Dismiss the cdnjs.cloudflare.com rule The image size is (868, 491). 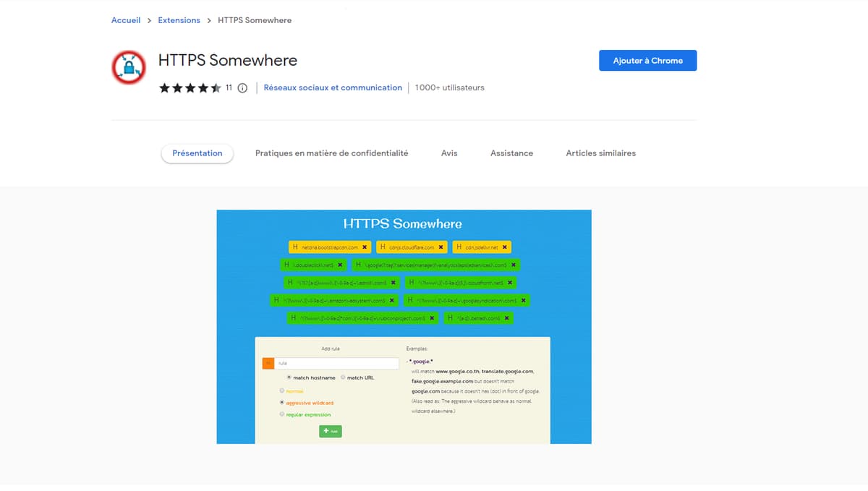coord(441,247)
